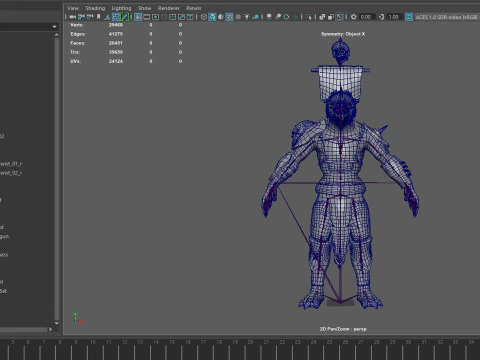The height and width of the screenshot is (360, 480).
Task: Click the UVs count 24124
Action: pos(116,61)
